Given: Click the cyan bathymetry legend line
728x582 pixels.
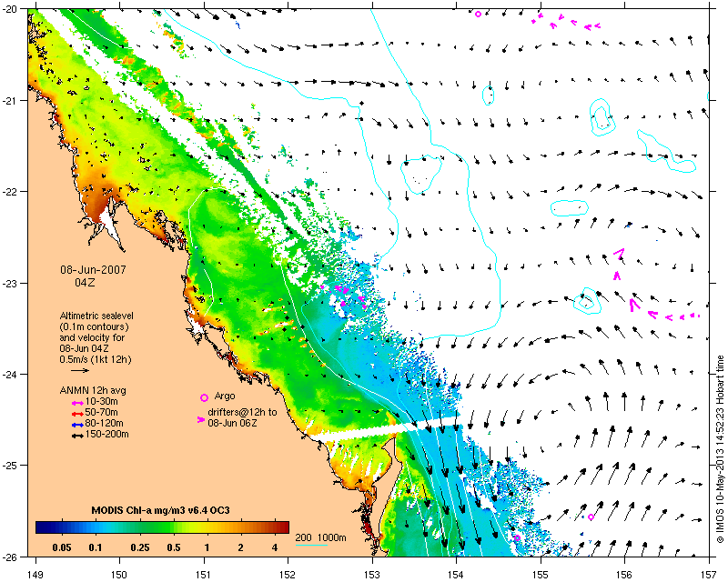Looking at the screenshot, I should point(311,545).
